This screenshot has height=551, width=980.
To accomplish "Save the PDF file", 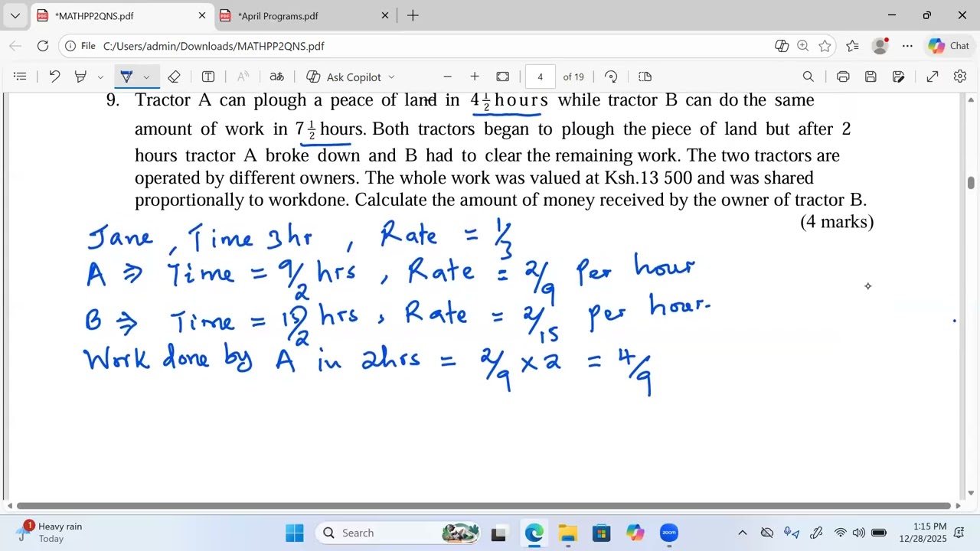I will pyautogui.click(x=871, y=77).
